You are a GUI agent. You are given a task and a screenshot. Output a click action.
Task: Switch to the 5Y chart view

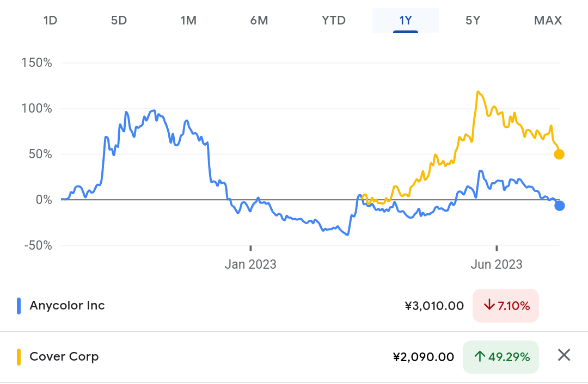tap(473, 20)
